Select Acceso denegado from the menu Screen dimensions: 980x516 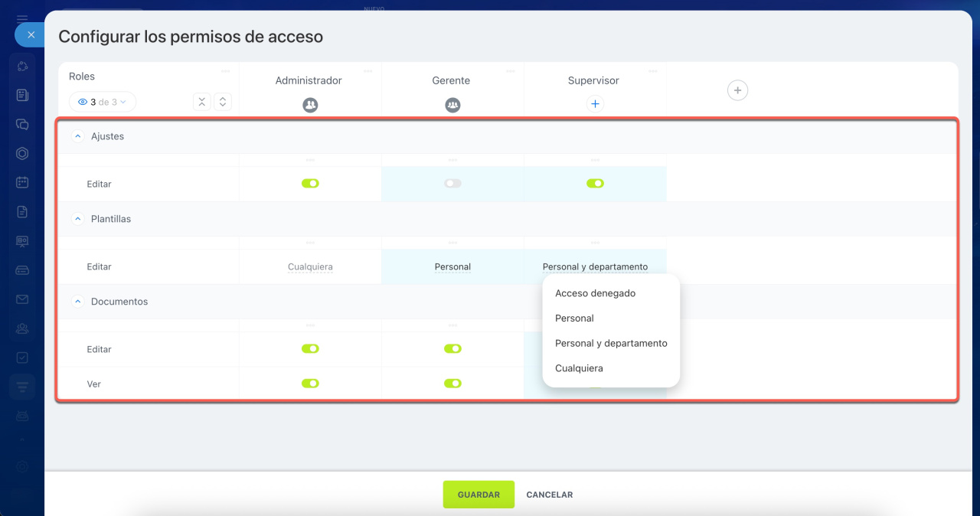pos(595,293)
